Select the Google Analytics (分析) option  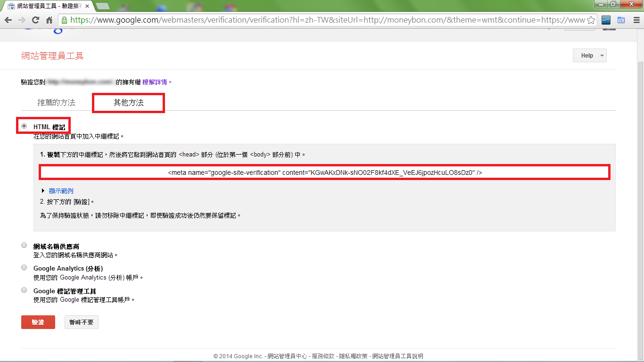pos(24,267)
